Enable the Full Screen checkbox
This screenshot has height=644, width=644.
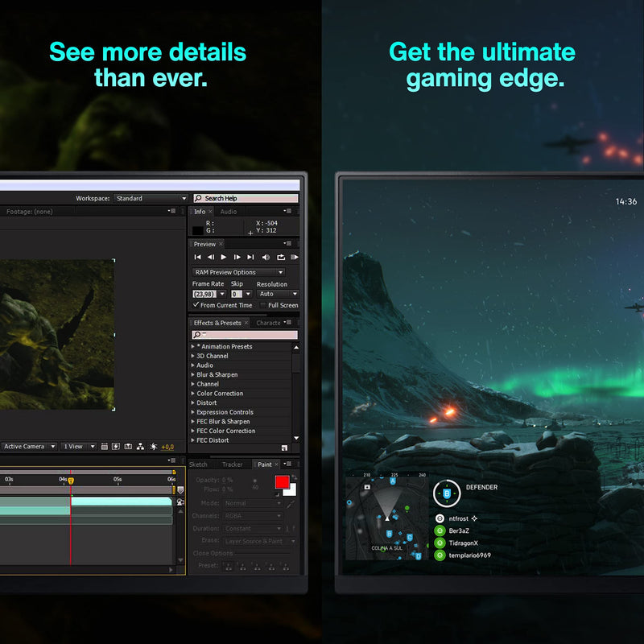click(263, 305)
